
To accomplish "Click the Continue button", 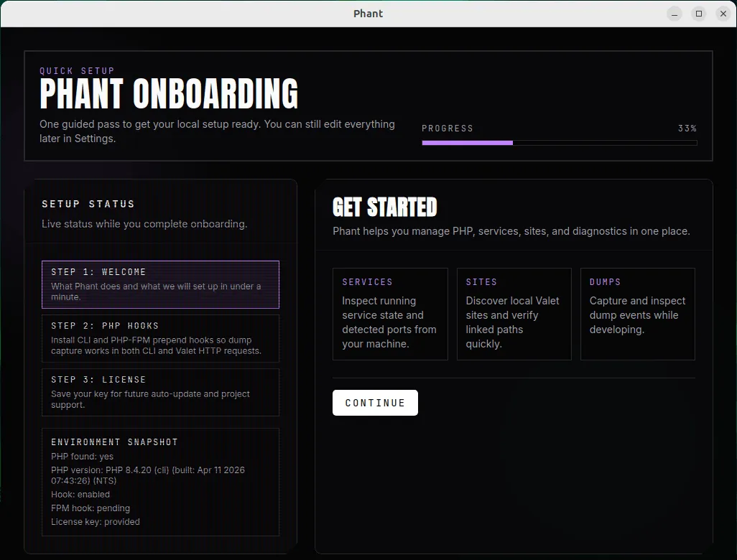I will point(375,403).
